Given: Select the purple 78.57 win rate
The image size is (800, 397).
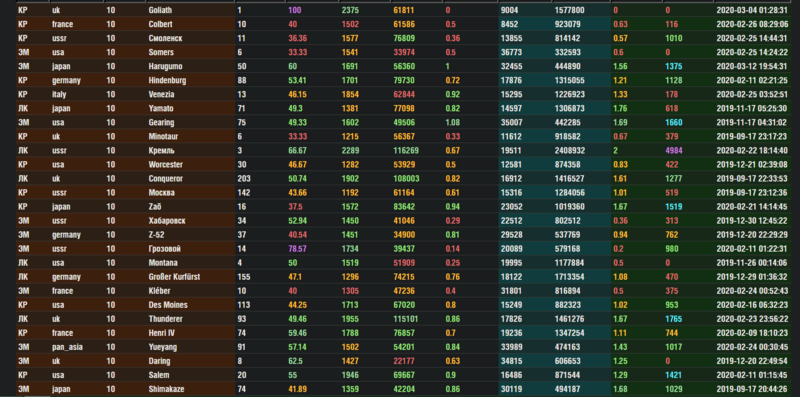Looking at the screenshot, I should [x=298, y=249].
